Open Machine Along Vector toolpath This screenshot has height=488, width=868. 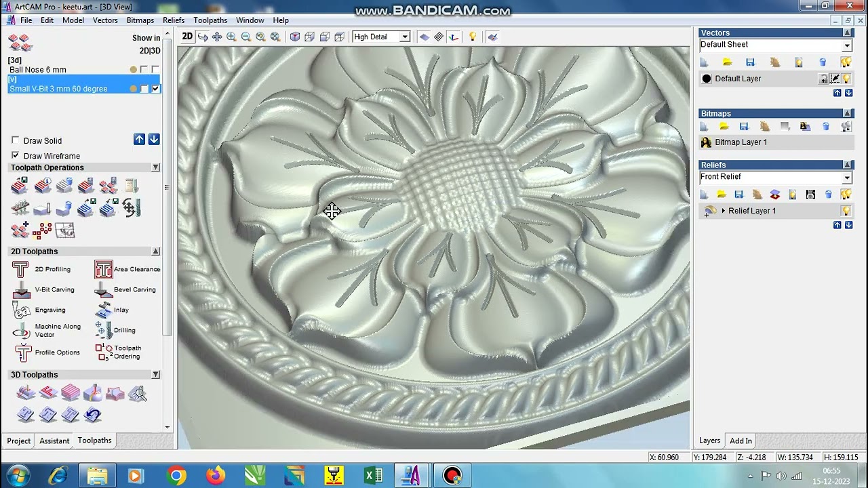tap(47, 331)
